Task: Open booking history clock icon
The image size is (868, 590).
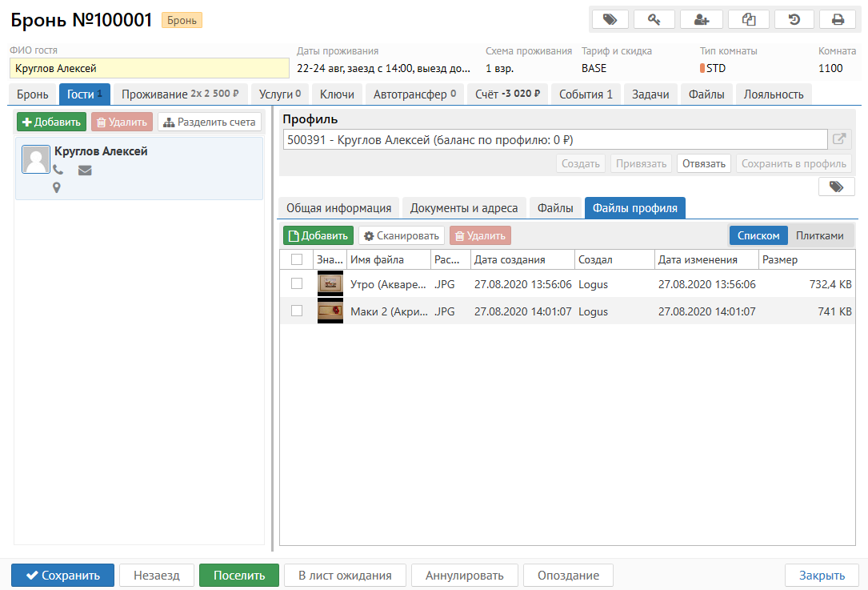Action: [794, 19]
